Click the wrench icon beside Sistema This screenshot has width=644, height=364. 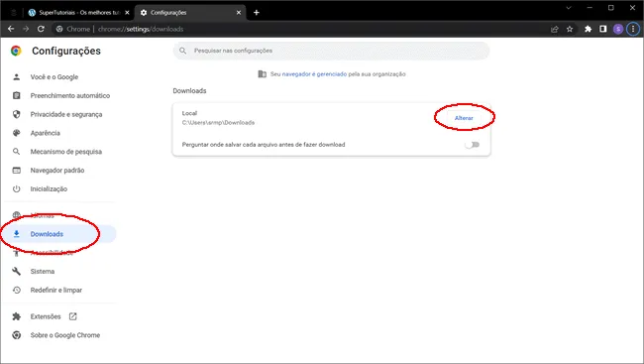17,272
